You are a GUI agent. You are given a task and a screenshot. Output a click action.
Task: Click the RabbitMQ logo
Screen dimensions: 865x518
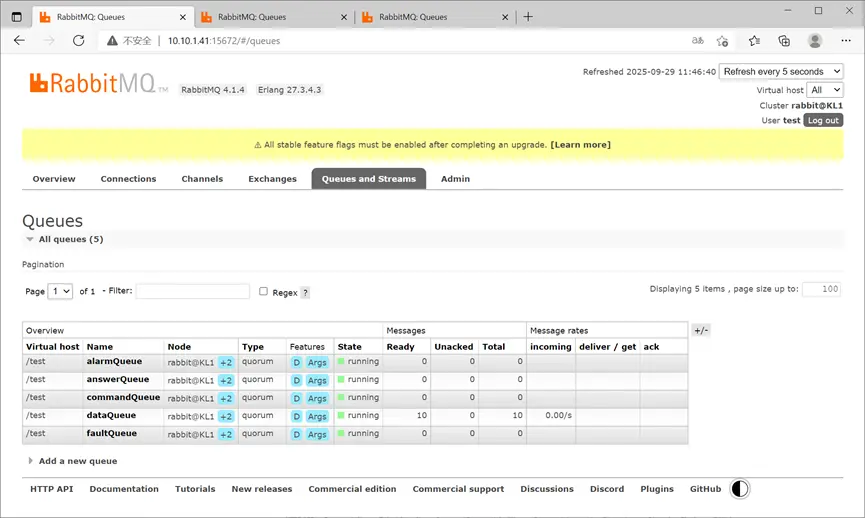point(98,84)
